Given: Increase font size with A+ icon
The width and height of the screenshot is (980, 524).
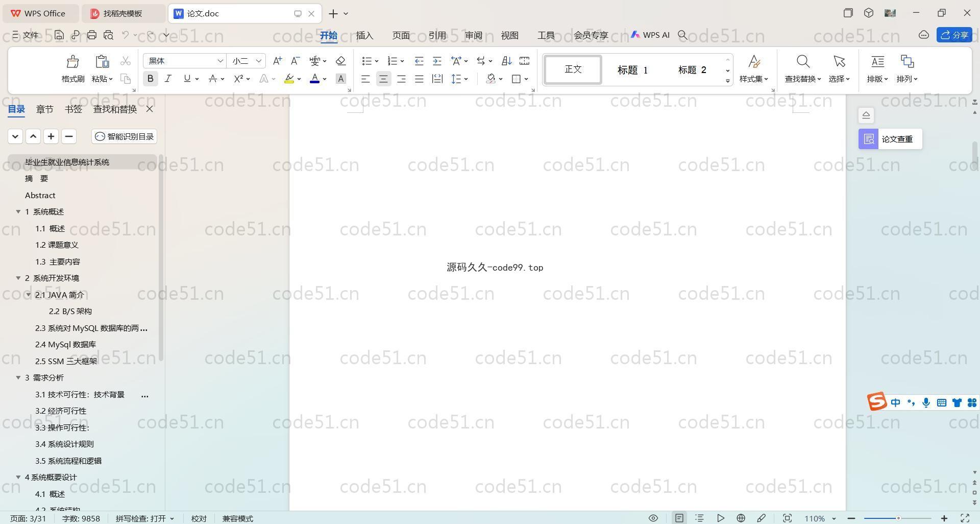Looking at the screenshot, I should (x=277, y=61).
